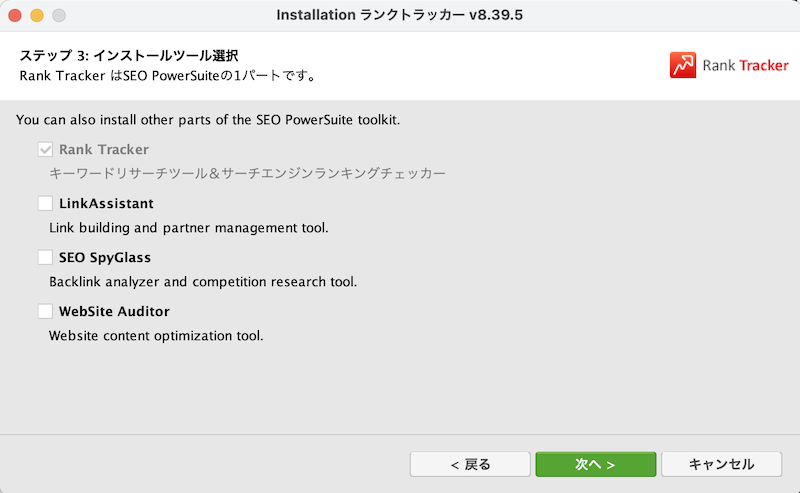Viewport: 800px width, 493px height.
Task: Minimize the installer using the yellow button
Action: coord(37,15)
